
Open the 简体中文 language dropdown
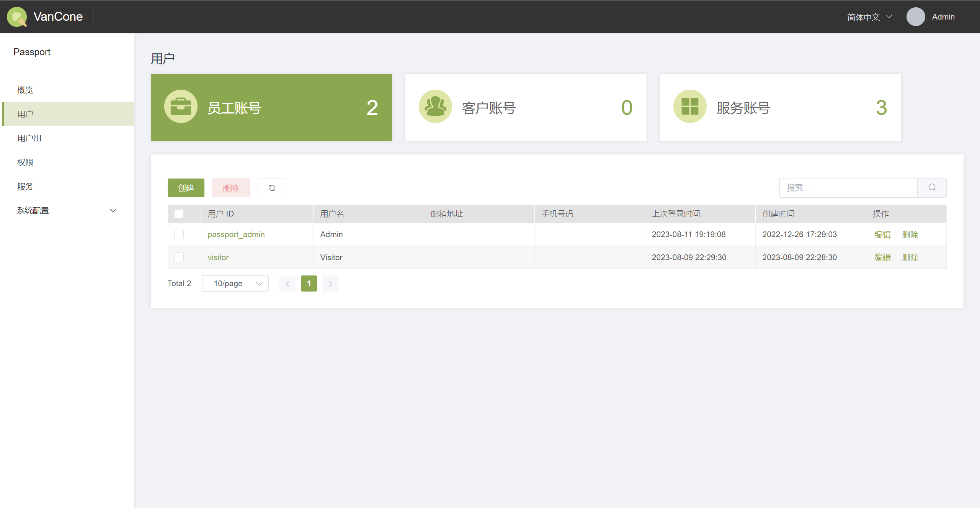[870, 17]
